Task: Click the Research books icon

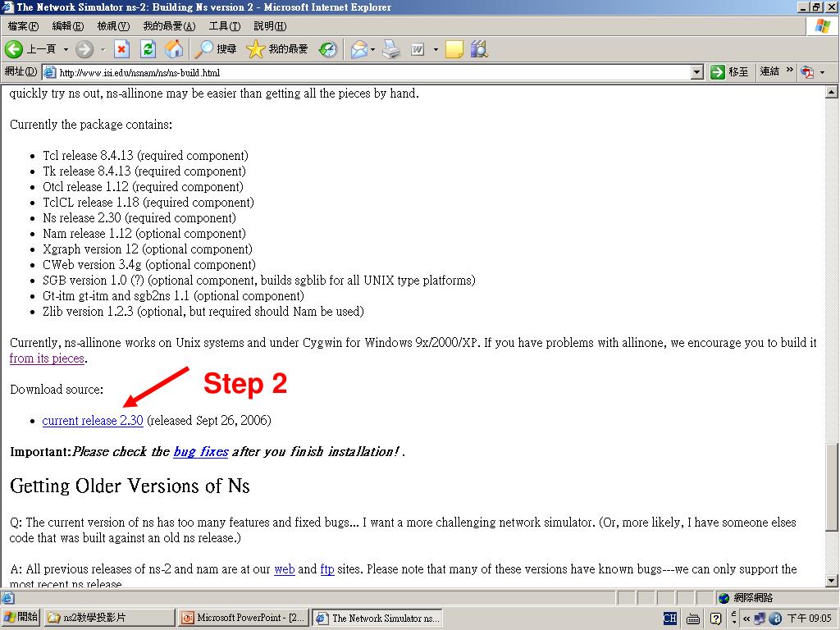Action: (479, 49)
